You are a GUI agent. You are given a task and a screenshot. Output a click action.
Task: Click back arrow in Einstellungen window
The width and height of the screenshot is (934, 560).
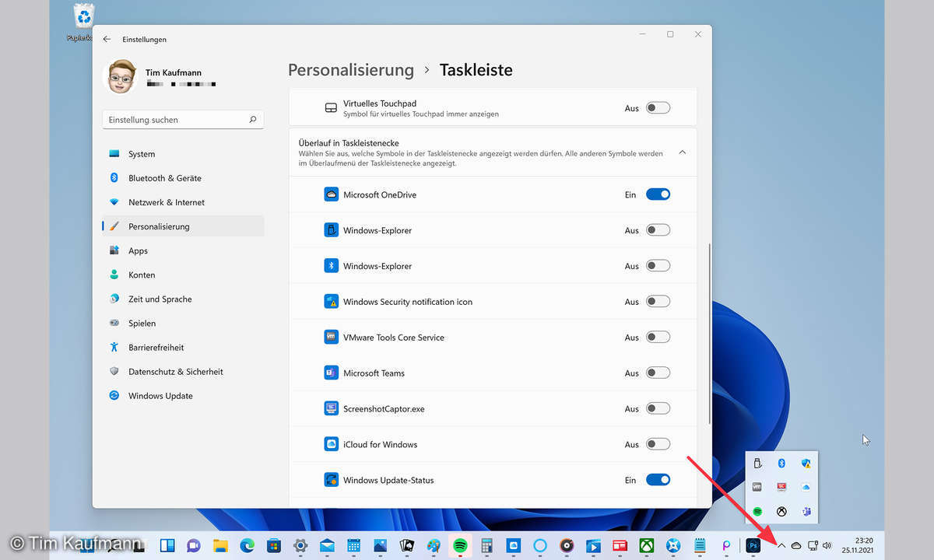coord(107,39)
